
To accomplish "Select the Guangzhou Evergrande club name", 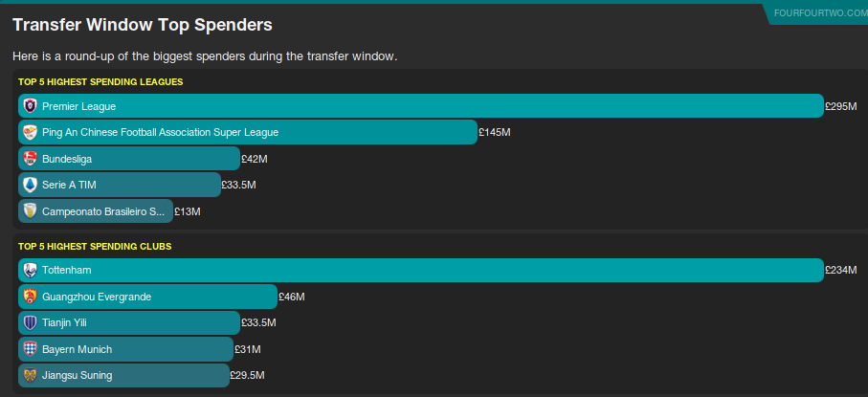I will [x=97, y=297].
